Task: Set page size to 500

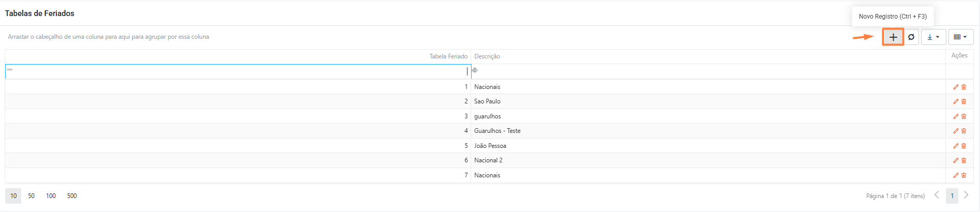Action: [72, 196]
